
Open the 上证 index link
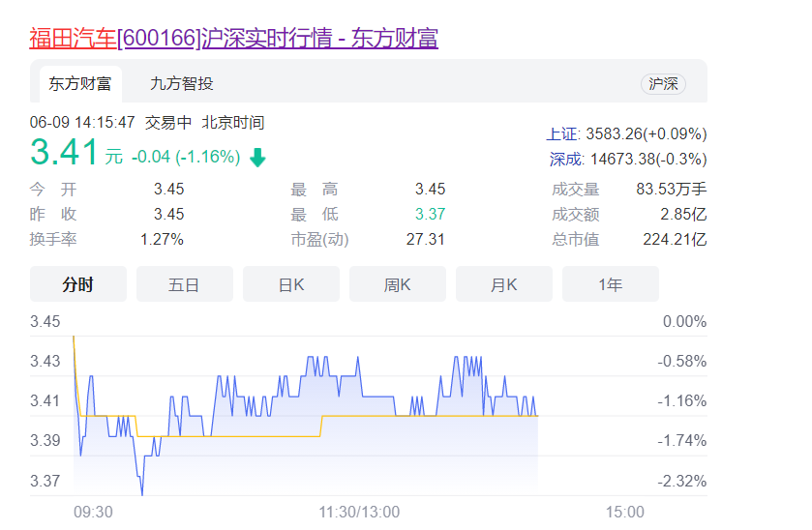(x=562, y=134)
